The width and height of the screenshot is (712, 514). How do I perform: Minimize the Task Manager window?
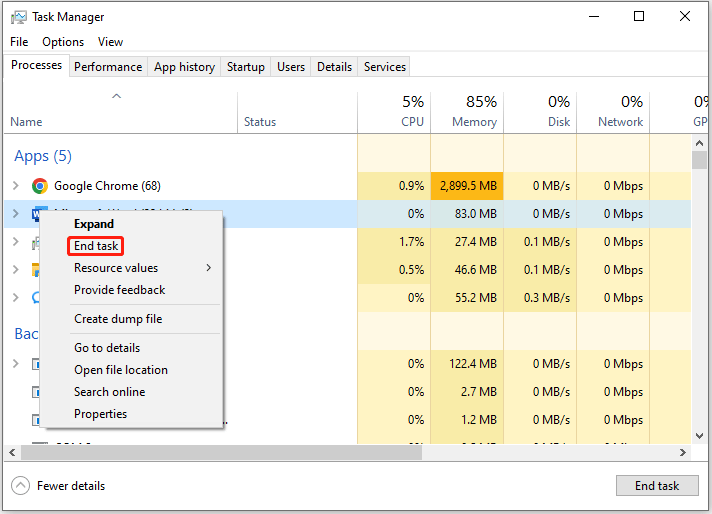click(x=594, y=16)
